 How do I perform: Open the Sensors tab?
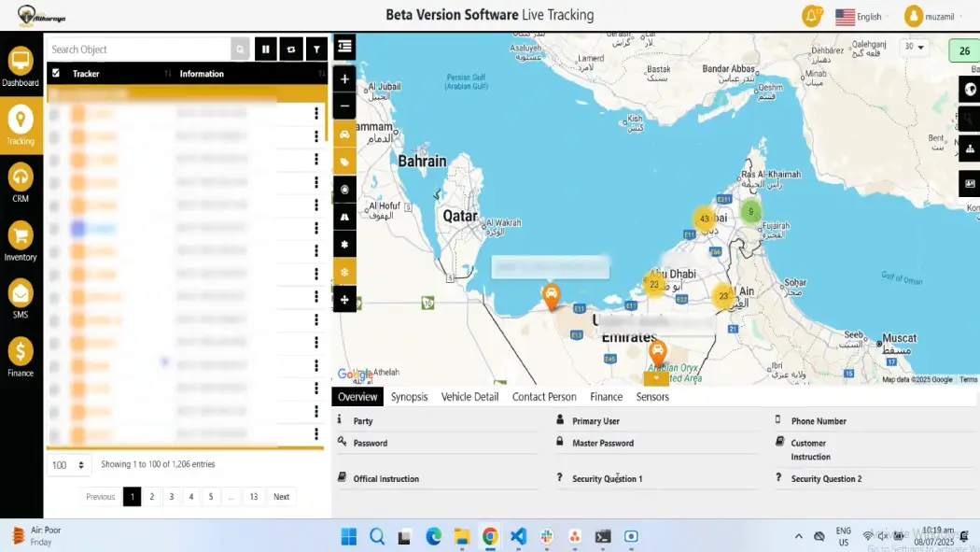652,397
